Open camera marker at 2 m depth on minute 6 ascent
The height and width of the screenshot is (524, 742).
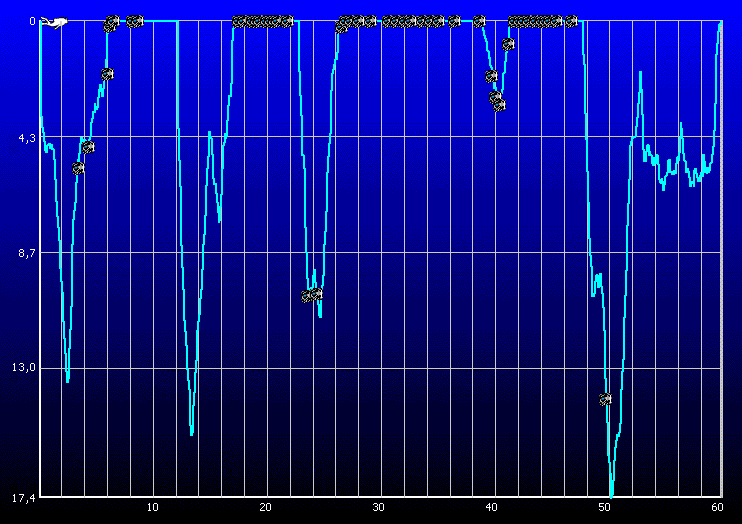(x=107, y=74)
